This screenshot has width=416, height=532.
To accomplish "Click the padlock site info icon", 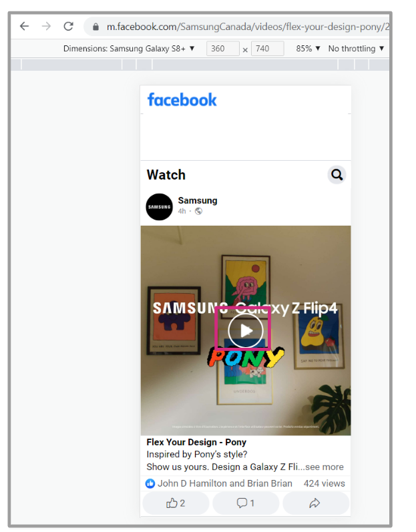I will click(x=95, y=27).
